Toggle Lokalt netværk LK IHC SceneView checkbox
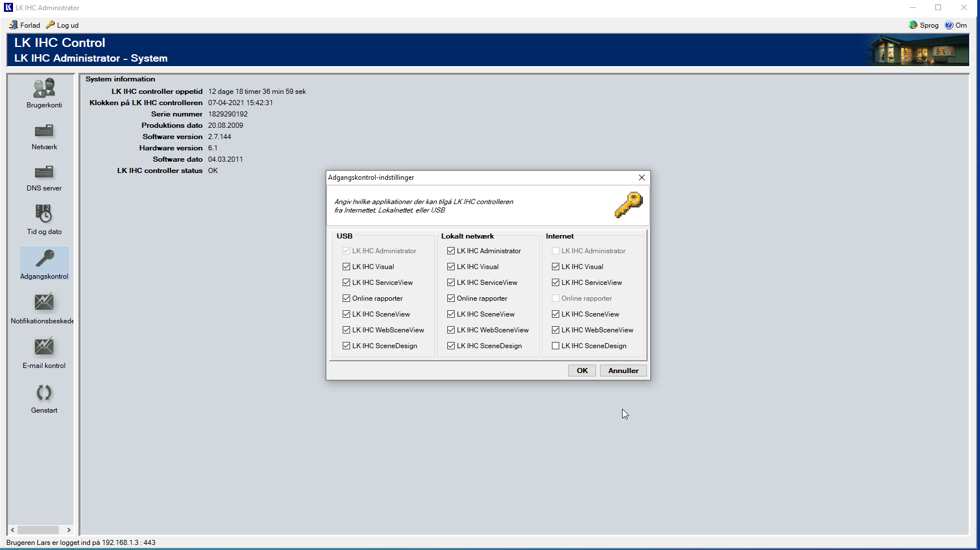This screenshot has width=980, height=550. point(451,314)
